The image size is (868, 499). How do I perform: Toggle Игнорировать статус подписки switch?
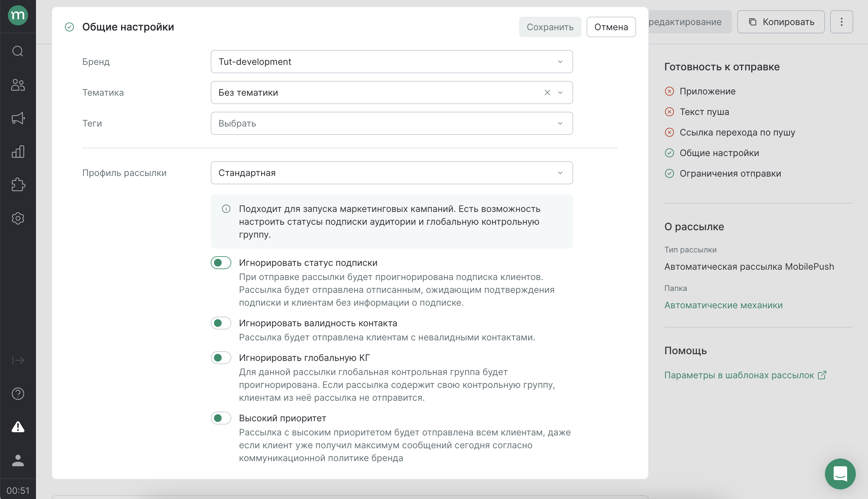[x=221, y=263]
